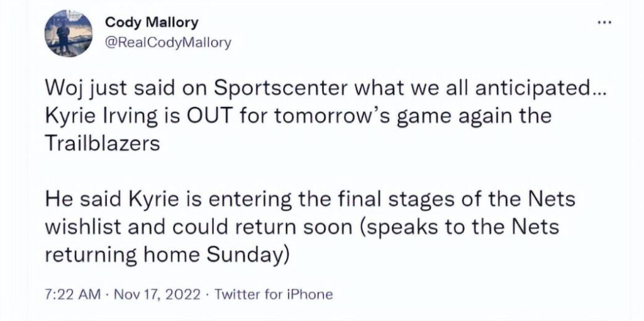The width and height of the screenshot is (644, 321).
Task: Open the Cody Mallory display name link
Action: pyautogui.click(x=152, y=23)
